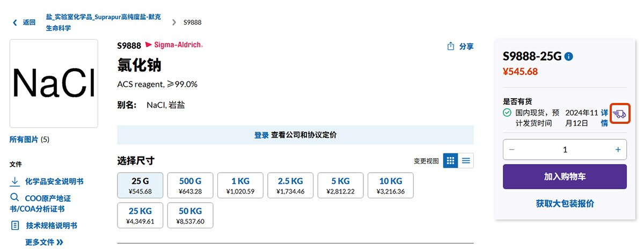
Task: Switch to grid view for sizes
Action: tap(450, 160)
